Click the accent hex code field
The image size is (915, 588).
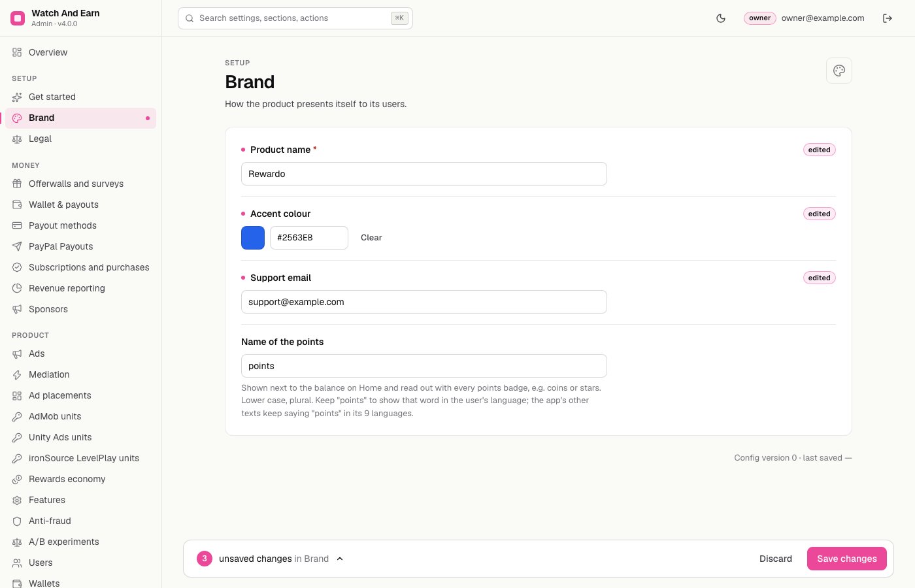[309, 238]
